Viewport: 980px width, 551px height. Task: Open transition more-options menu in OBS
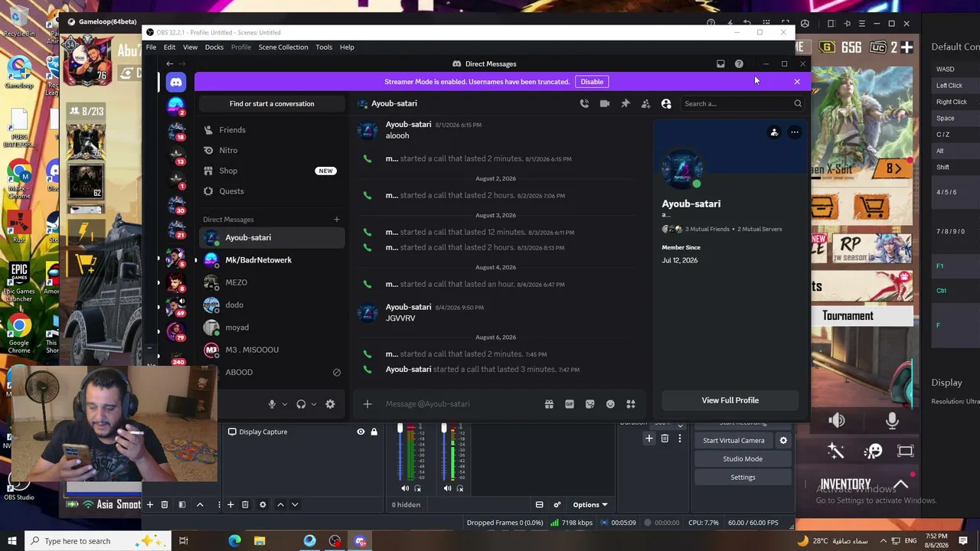(x=679, y=439)
